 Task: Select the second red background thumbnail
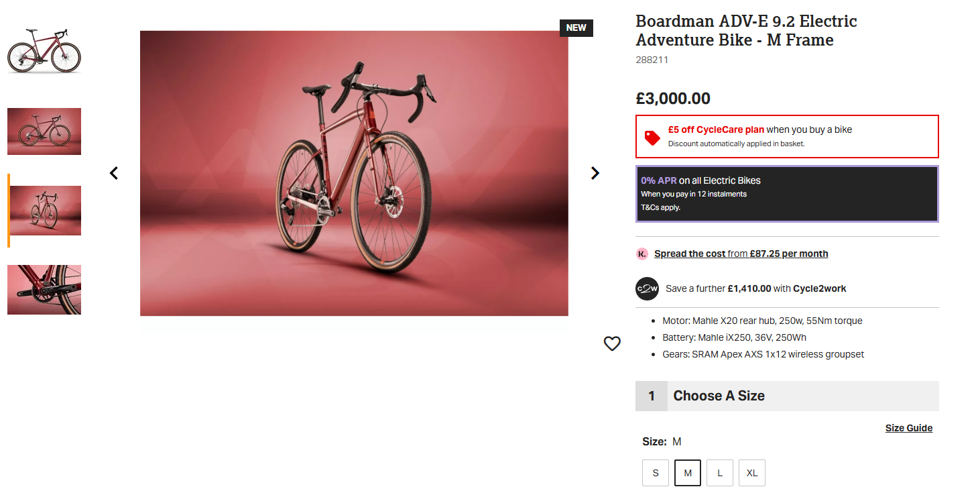tap(44, 131)
